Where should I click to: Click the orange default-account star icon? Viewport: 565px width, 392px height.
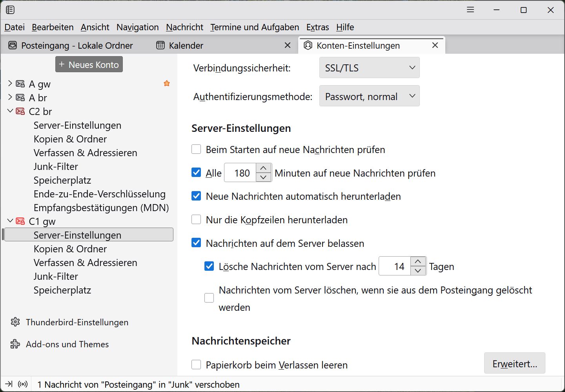[x=167, y=84]
